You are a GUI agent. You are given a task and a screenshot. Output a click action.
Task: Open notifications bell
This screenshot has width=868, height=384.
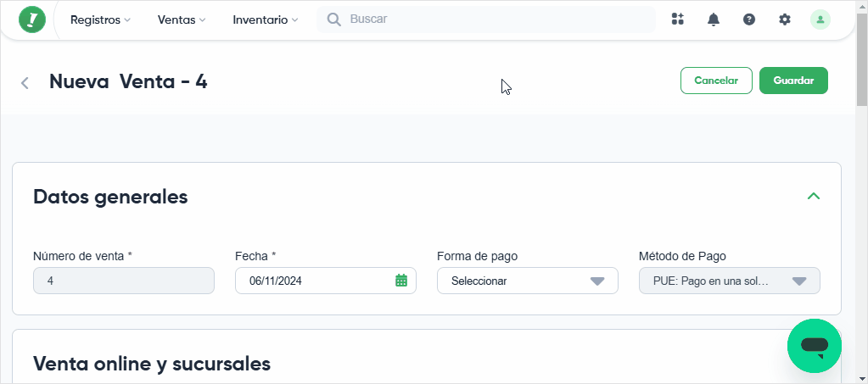(x=714, y=19)
